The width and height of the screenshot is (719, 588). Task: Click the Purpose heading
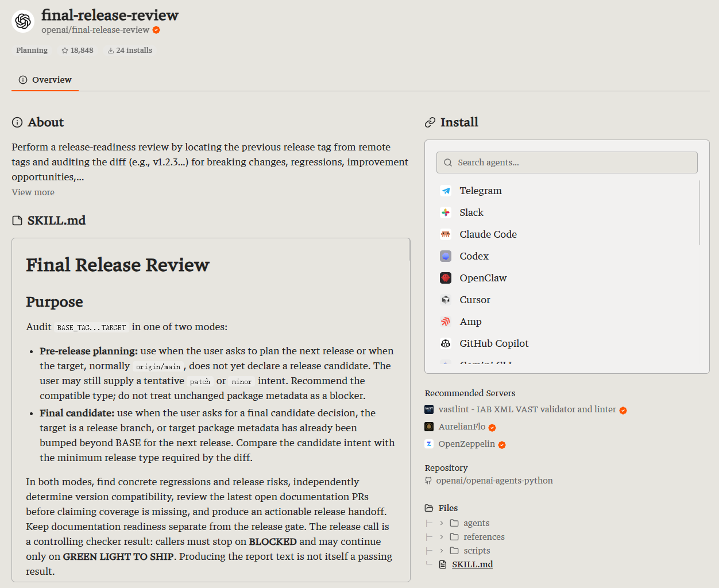(x=55, y=302)
